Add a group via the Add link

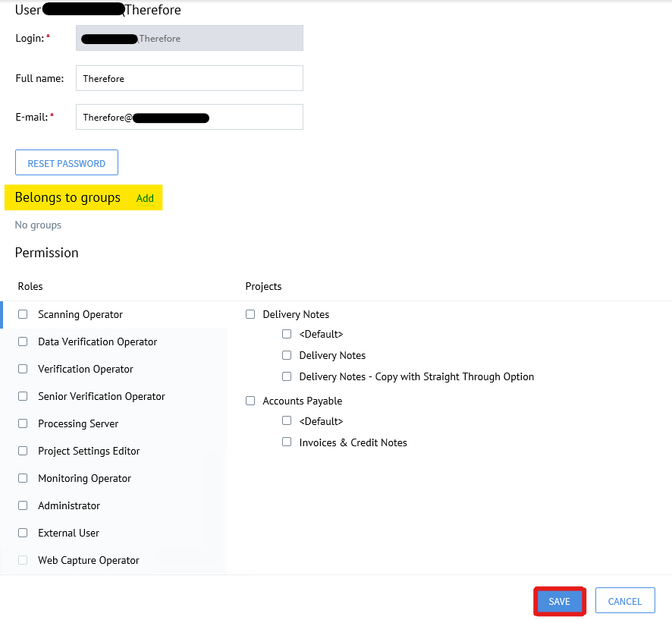click(145, 198)
